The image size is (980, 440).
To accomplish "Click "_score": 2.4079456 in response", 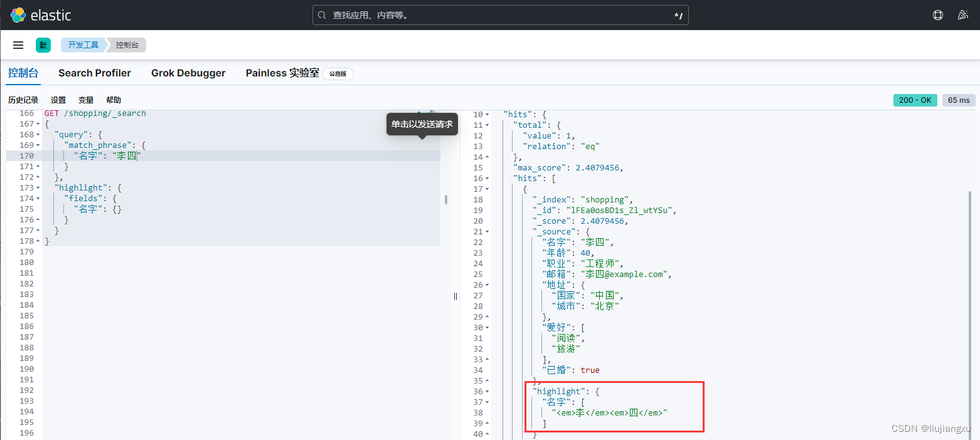I will [x=580, y=221].
